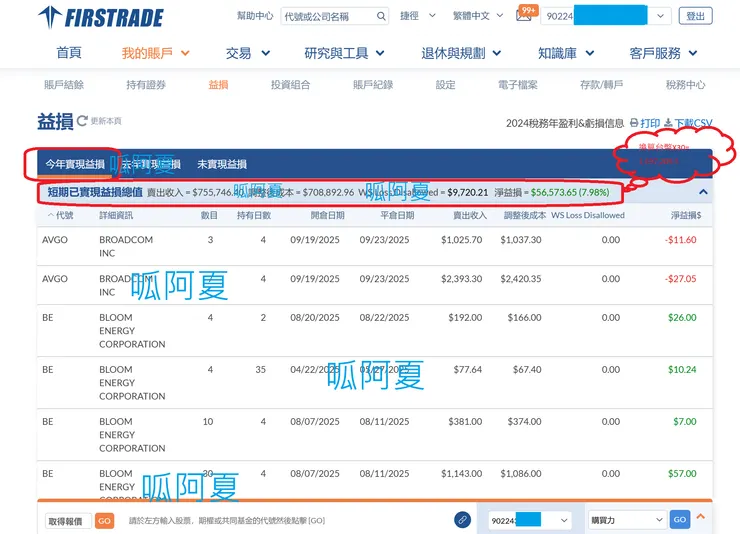Click the 更新本頁 refresh link
740x534 pixels.
(106, 121)
